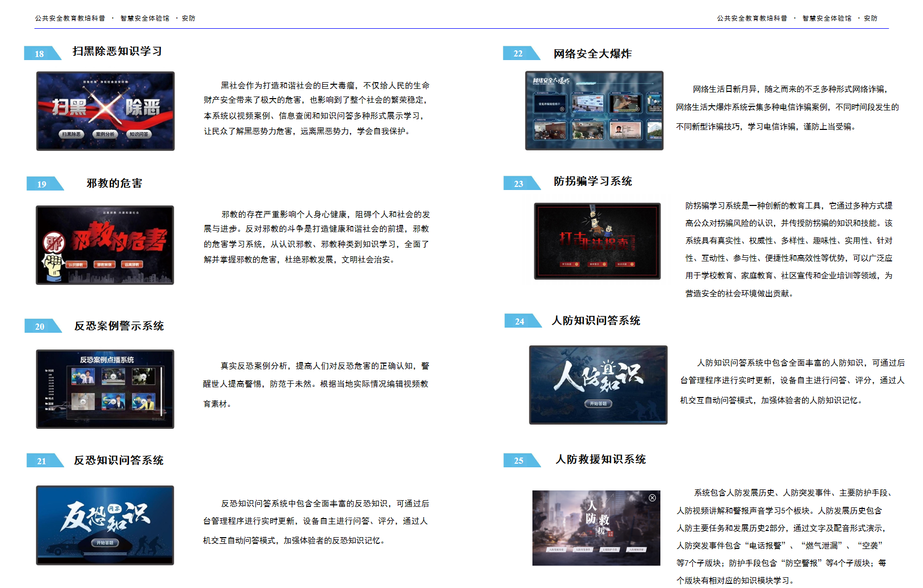
Task: Click the number 20 section badge
Action: click(40, 326)
